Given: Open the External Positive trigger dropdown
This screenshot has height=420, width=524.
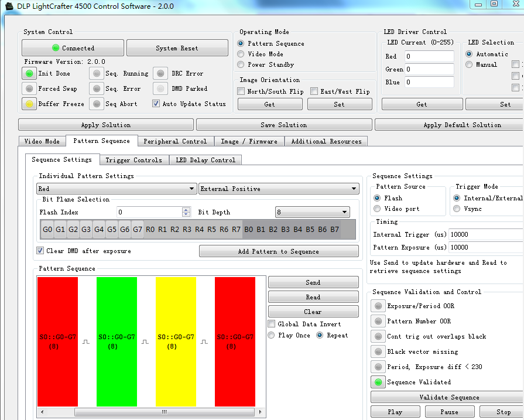Looking at the screenshot, I should (279, 189).
